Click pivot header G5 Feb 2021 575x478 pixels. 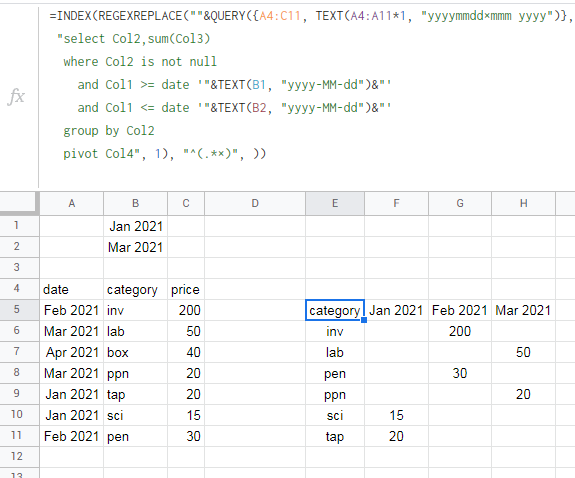point(460,310)
